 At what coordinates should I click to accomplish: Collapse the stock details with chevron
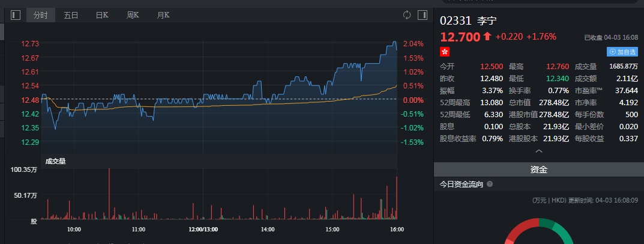[538, 151]
